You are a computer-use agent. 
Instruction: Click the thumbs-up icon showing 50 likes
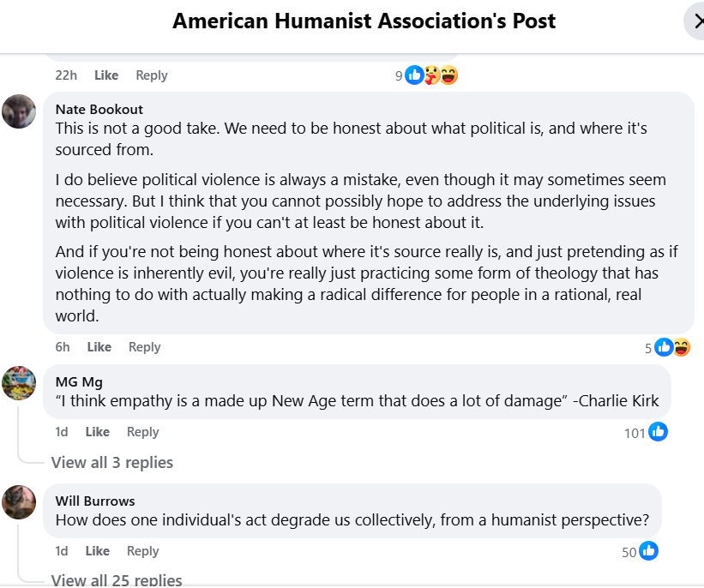tap(648, 551)
